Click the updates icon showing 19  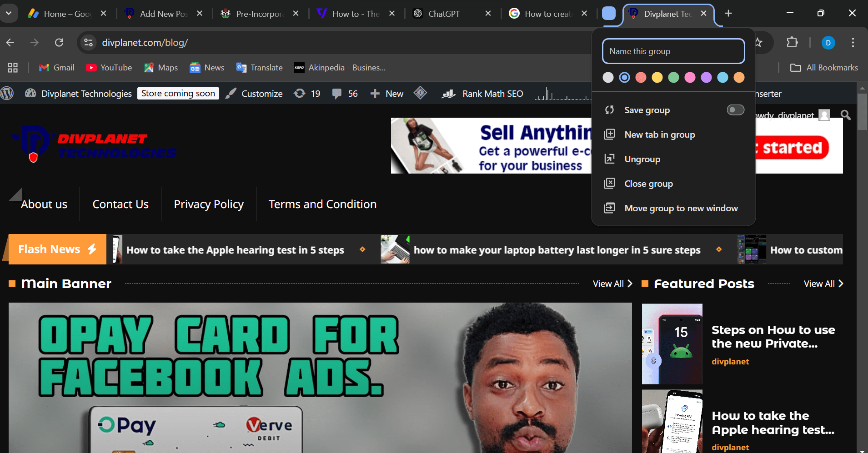(x=300, y=93)
